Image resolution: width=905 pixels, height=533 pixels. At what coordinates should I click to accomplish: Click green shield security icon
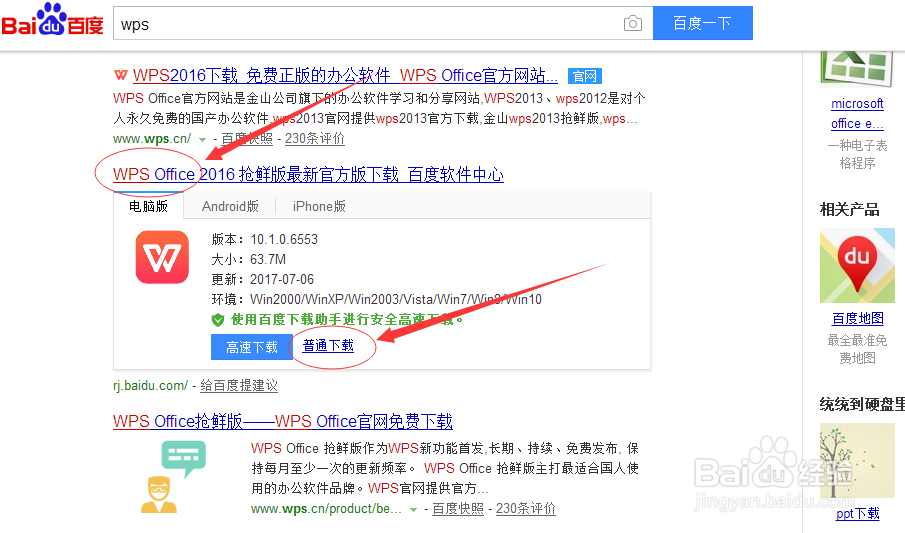click(218, 319)
